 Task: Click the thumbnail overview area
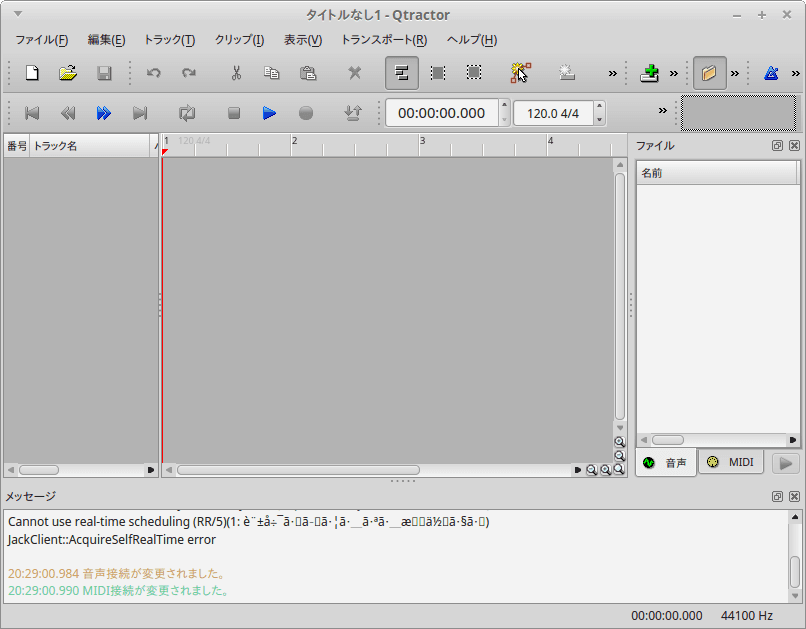[x=738, y=113]
